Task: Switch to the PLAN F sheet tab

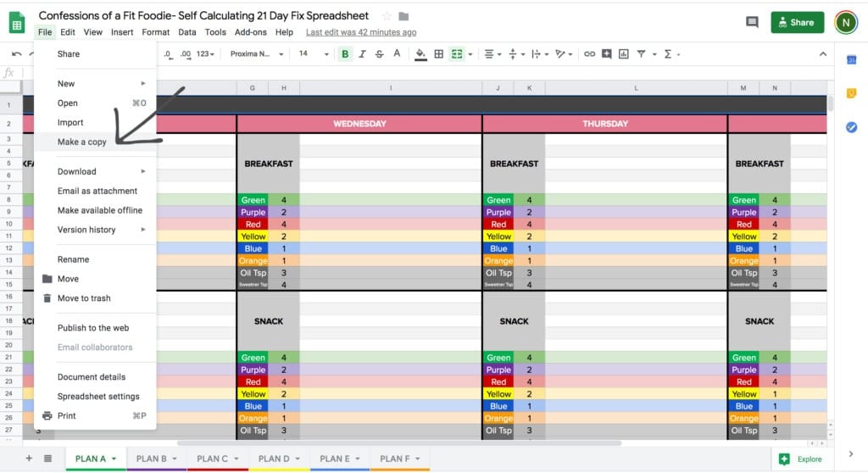Action: point(395,459)
